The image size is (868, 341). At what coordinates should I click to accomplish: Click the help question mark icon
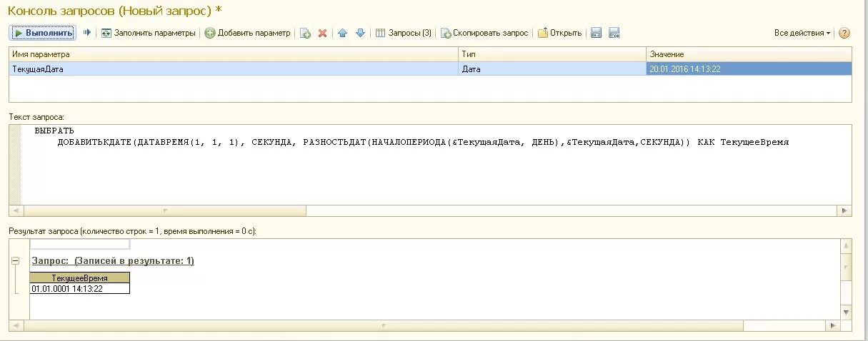click(x=844, y=33)
